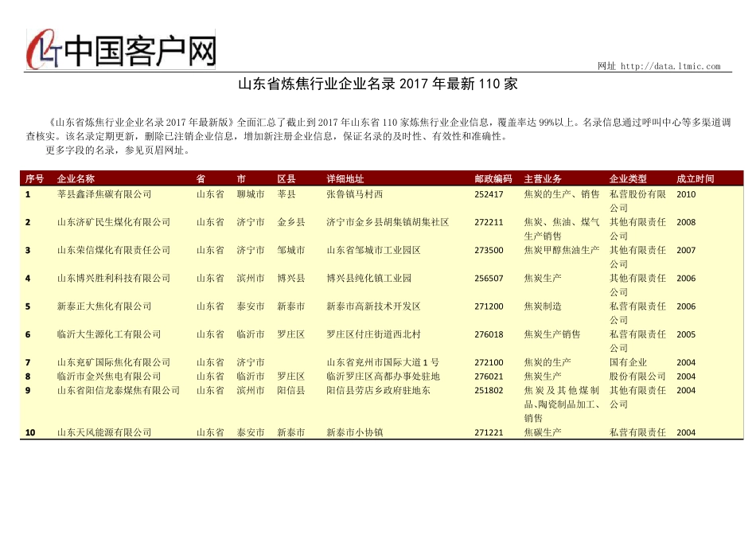Select the 邮政编码 column header
Screen dimensions: 756x535
(x=493, y=178)
